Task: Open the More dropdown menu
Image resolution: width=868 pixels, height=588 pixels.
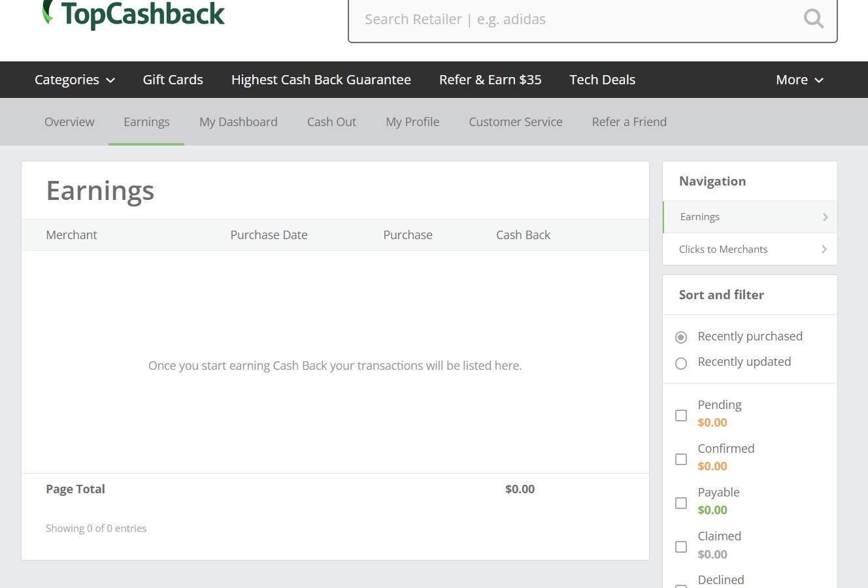Action: coord(799,80)
